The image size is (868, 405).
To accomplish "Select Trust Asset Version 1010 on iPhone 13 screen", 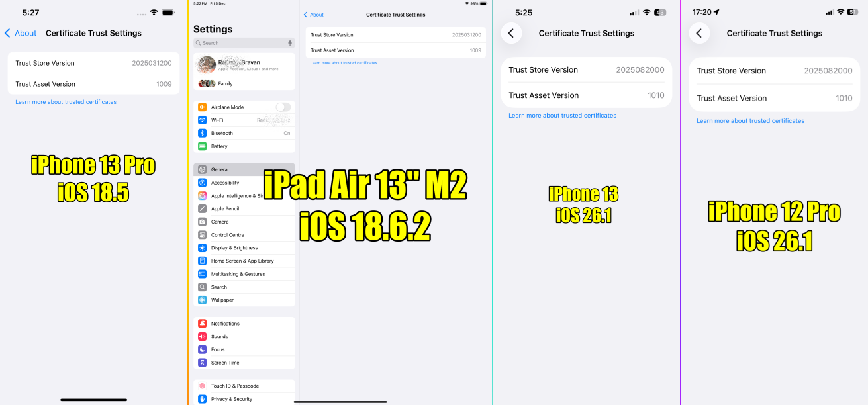I will (x=587, y=95).
